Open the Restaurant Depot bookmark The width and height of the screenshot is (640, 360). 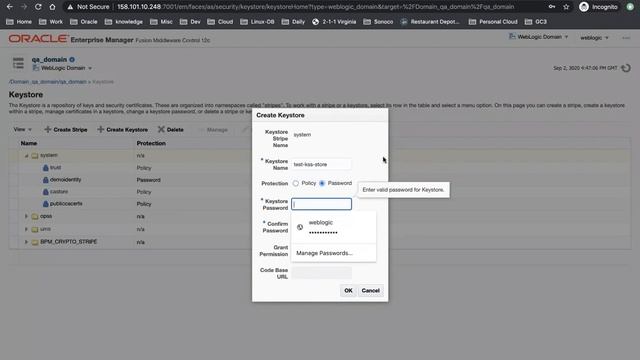click(x=430, y=22)
